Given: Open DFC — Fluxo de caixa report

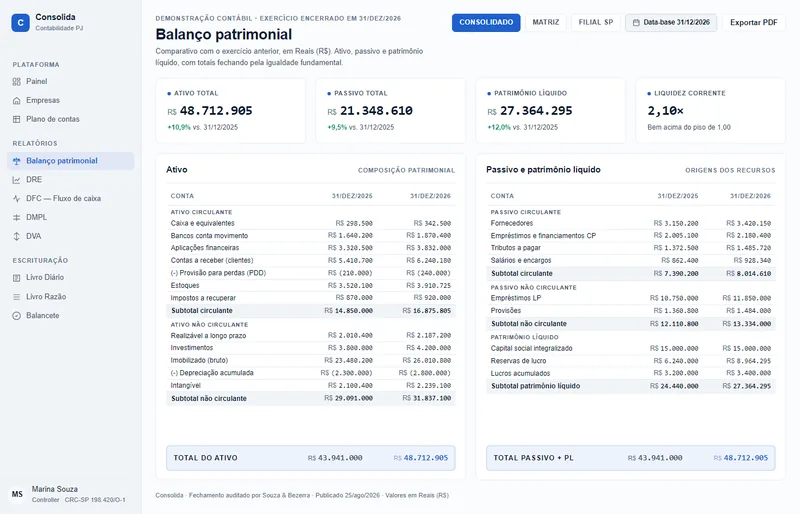Looking at the screenshot, I should (70, 199).
